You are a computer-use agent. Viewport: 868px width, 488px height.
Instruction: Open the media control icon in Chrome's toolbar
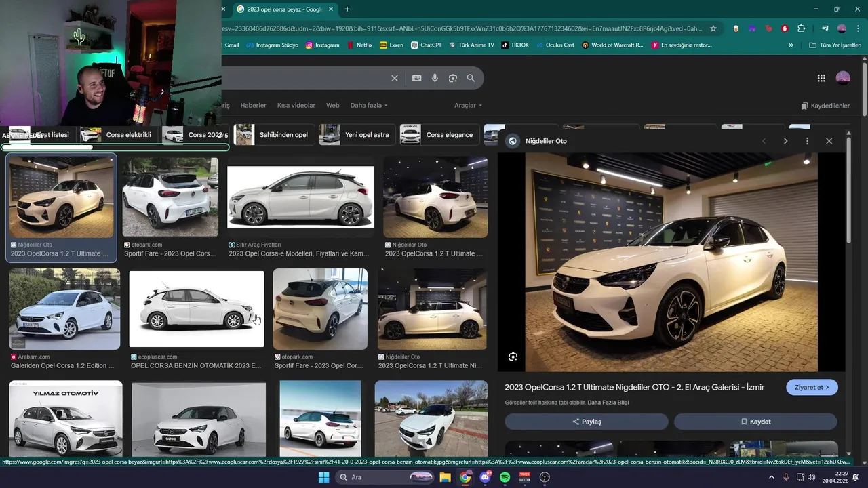click(825, 28)
